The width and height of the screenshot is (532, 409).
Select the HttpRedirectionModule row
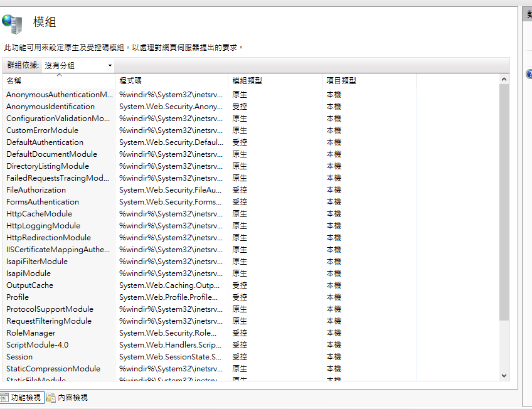49,238
